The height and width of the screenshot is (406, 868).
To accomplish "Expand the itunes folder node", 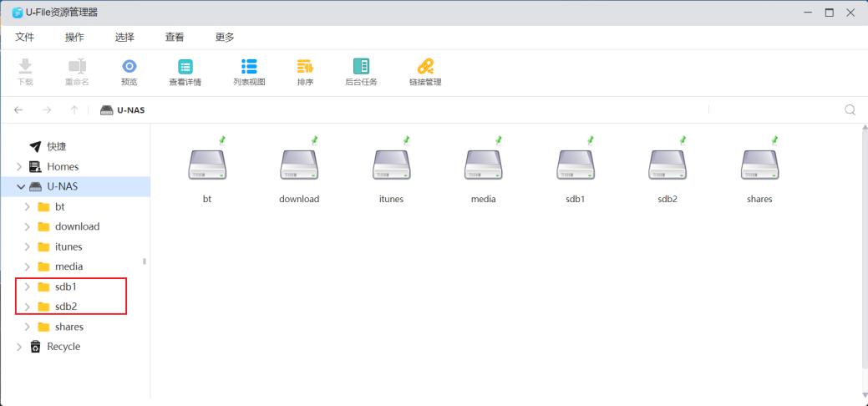I will tap(27, 246).
